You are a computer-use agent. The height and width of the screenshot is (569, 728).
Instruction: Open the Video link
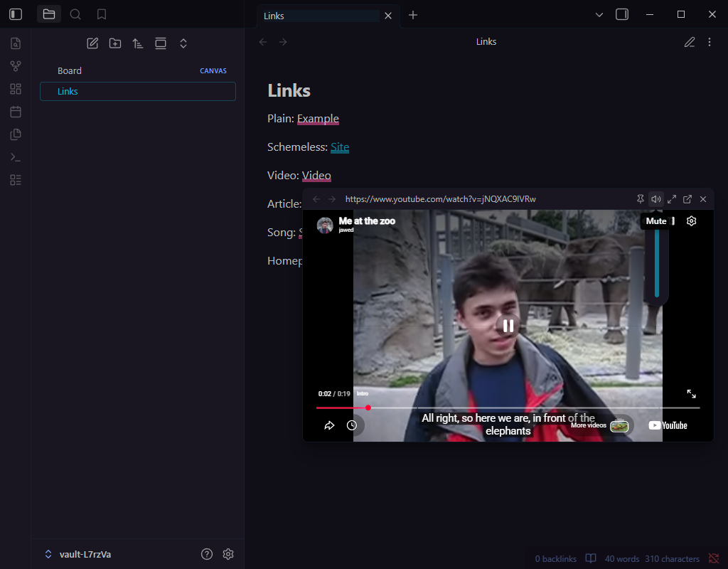pos(316,175)
